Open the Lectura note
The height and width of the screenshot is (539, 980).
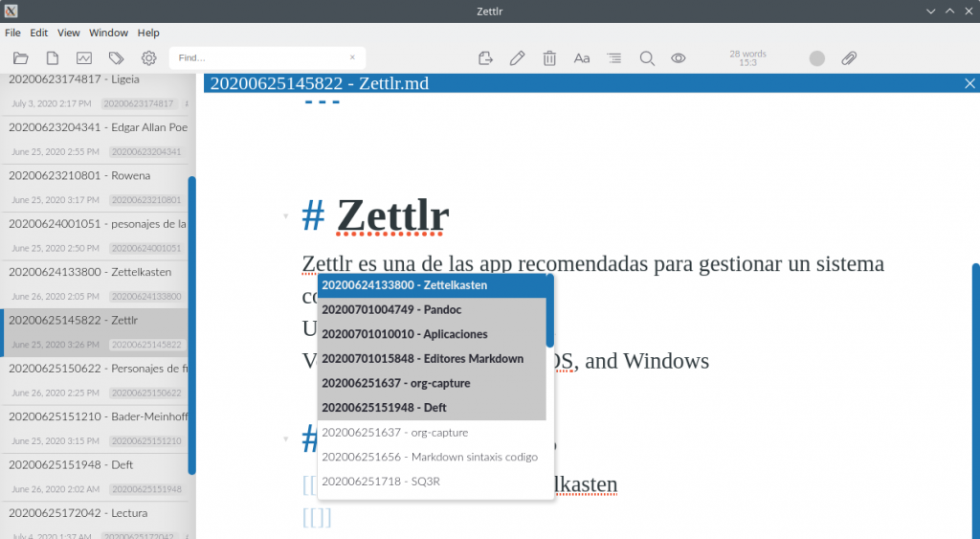pyautogui.click(x=94, y=520)
